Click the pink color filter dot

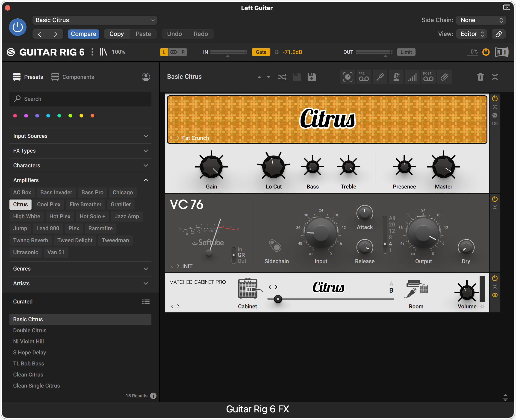[x=15, y=116]
